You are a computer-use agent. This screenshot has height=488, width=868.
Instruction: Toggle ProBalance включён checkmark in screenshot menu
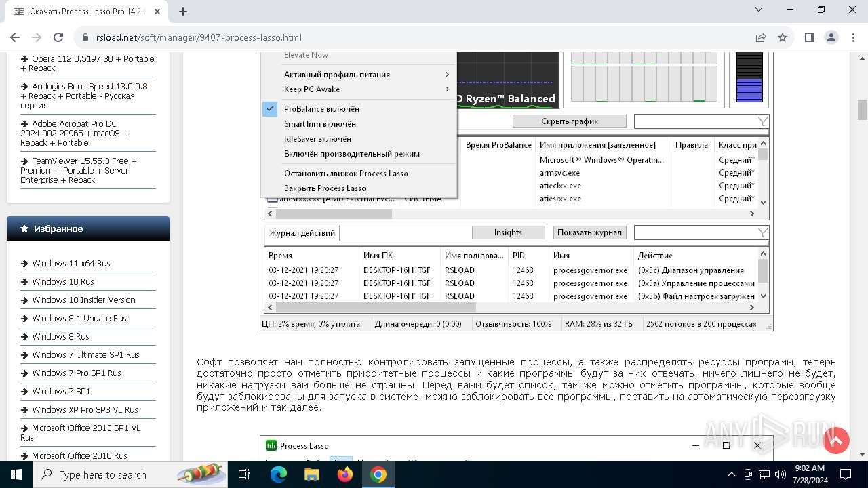(270, 108)
